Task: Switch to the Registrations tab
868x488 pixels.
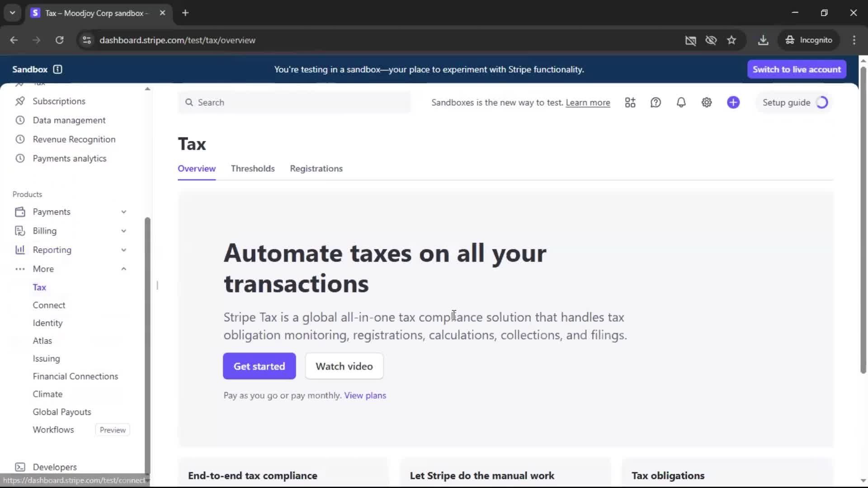Action: point(316,169)
